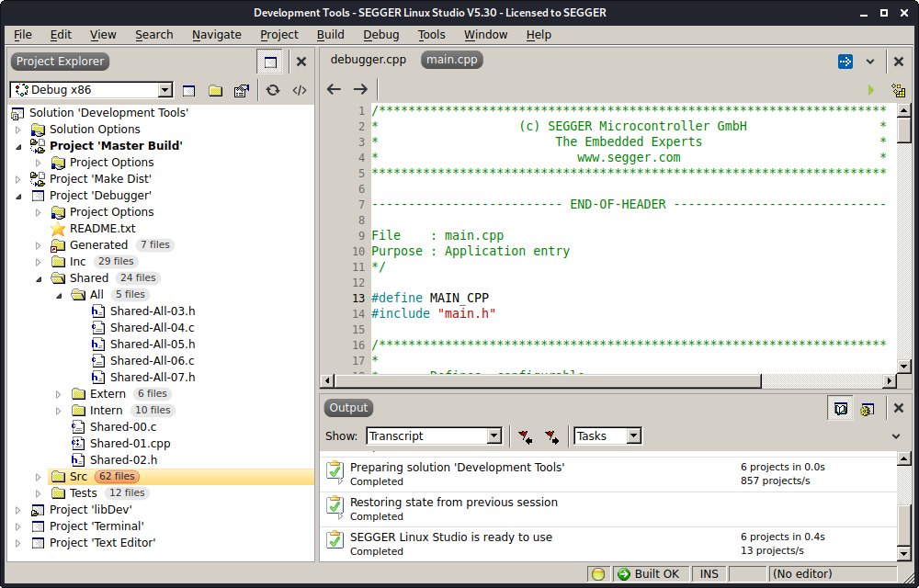The width and height of the screenshot is (919, 588).
Task: Close the editor pane with X
Action: pos(899,61)
